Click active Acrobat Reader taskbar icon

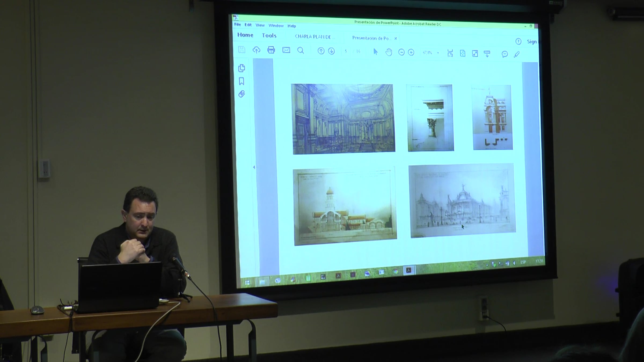tap(409, 270)
